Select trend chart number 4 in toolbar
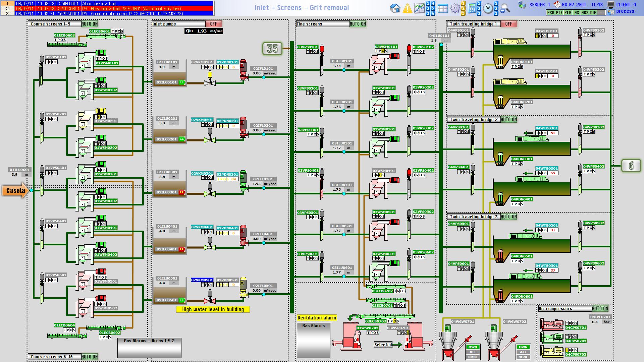 coord(433,4)
